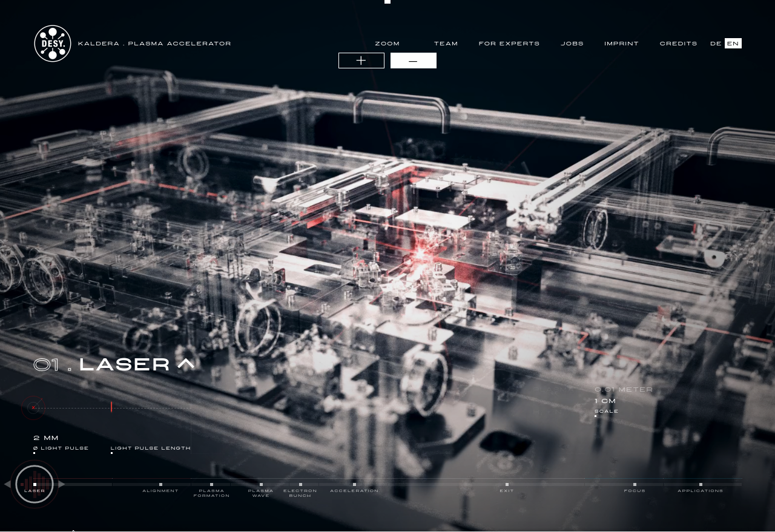Image resolution: width=775 pixels, height=532 pixels.
Task: Open the Zoom menu item
Action: coord(387,44)
